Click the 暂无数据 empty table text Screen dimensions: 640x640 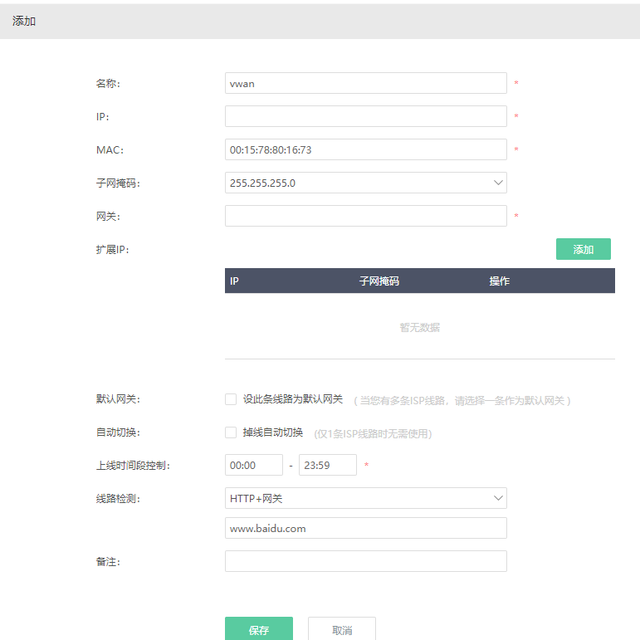coord(420,327)
